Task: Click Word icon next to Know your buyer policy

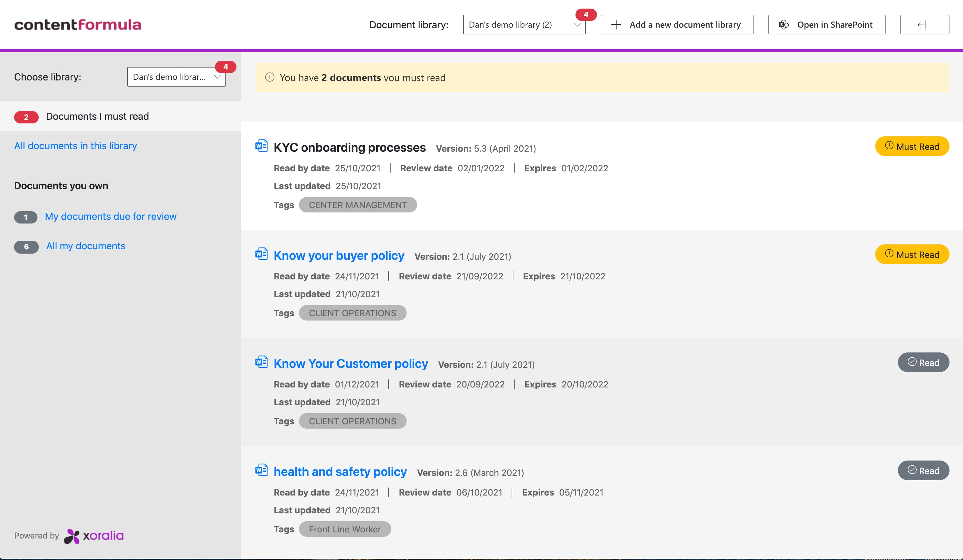Action: [x=261, y=254]
